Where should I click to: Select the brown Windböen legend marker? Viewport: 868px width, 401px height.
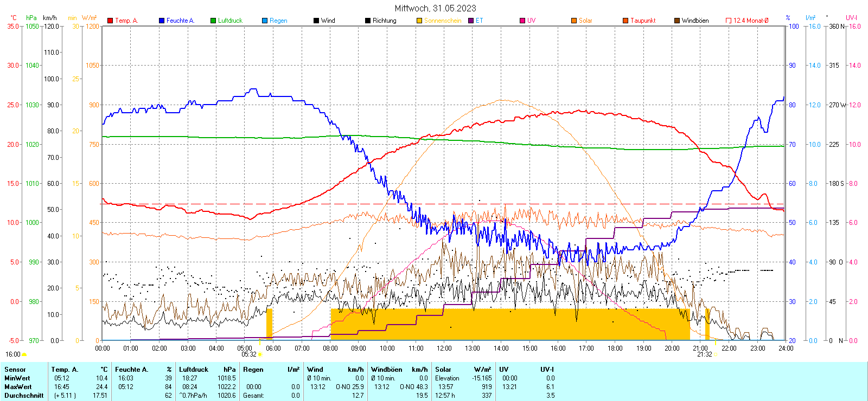click(x=677, y=21)
